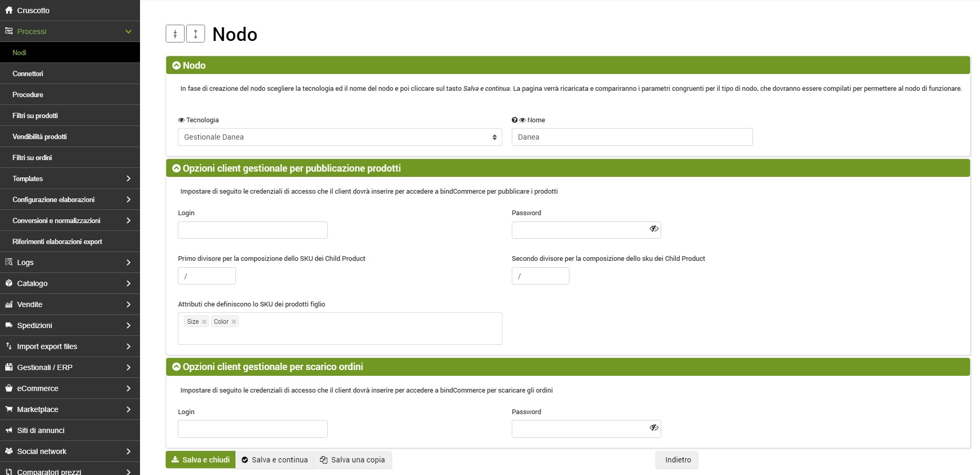Remove the Color attribute tag
980x475 pixels.
coord(234,322)
